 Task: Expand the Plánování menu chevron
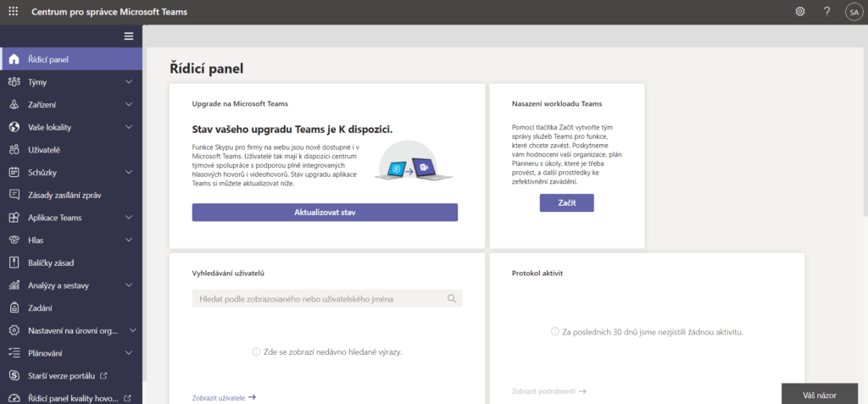point(129,353)
